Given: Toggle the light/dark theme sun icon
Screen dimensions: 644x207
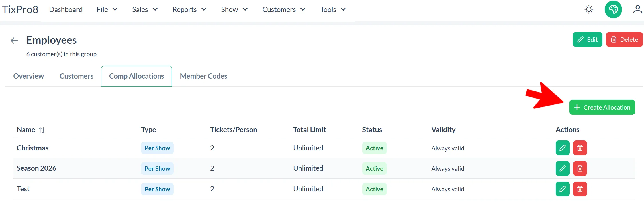Looking at the screenshot, I should click(x=589, y=9).
